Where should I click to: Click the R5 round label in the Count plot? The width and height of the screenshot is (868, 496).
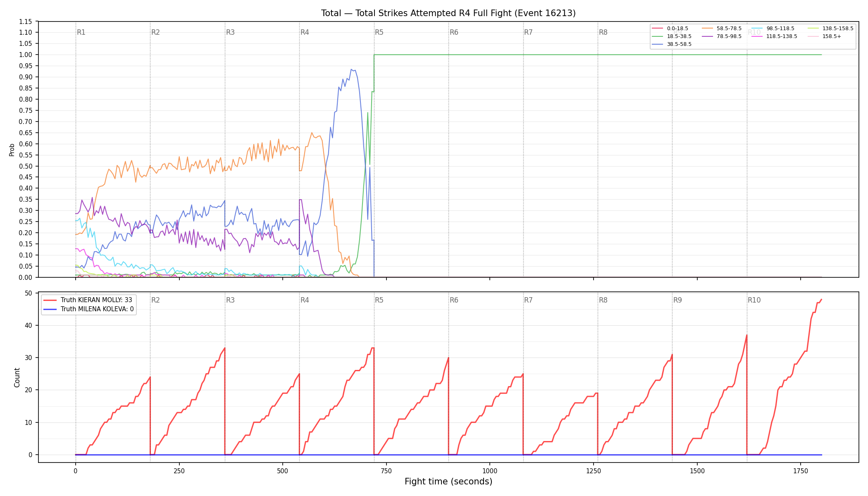point(379,300)
